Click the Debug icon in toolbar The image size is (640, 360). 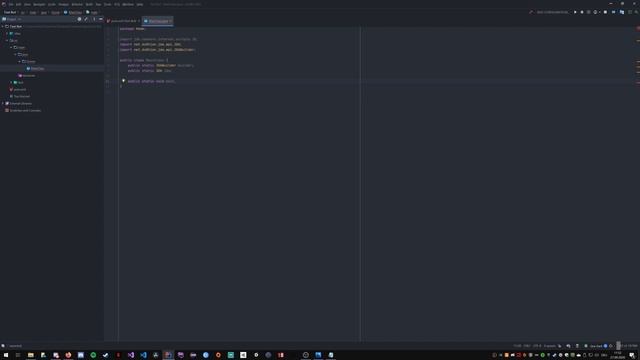[582, 12]
